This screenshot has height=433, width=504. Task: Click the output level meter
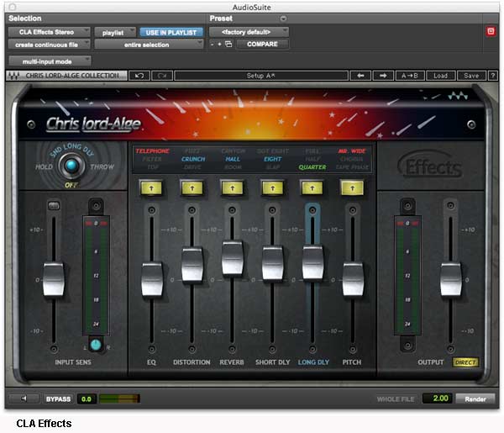[407, 275]
